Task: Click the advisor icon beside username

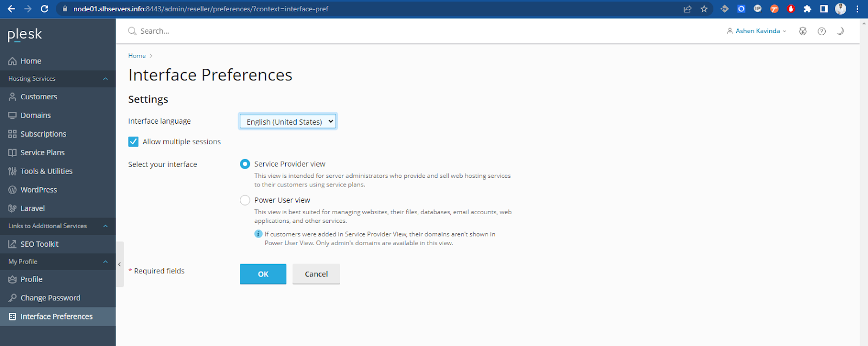Action: point(802,31)
